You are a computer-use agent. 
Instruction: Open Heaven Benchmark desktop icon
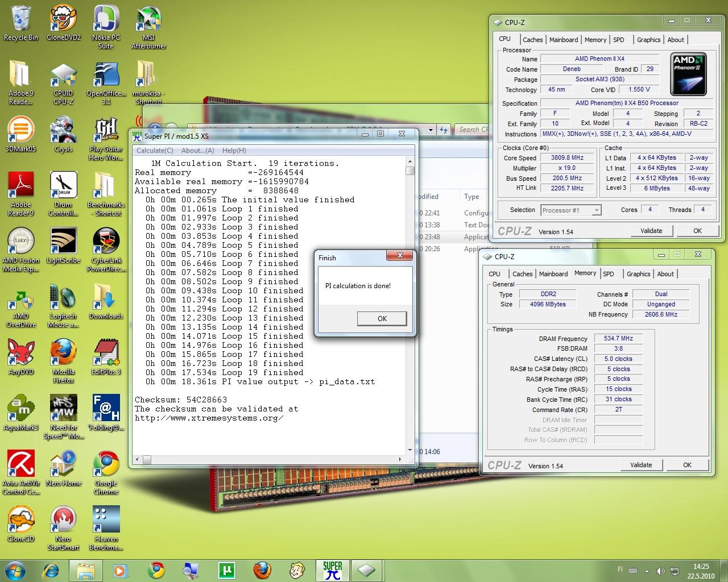(x=106, y=529)
